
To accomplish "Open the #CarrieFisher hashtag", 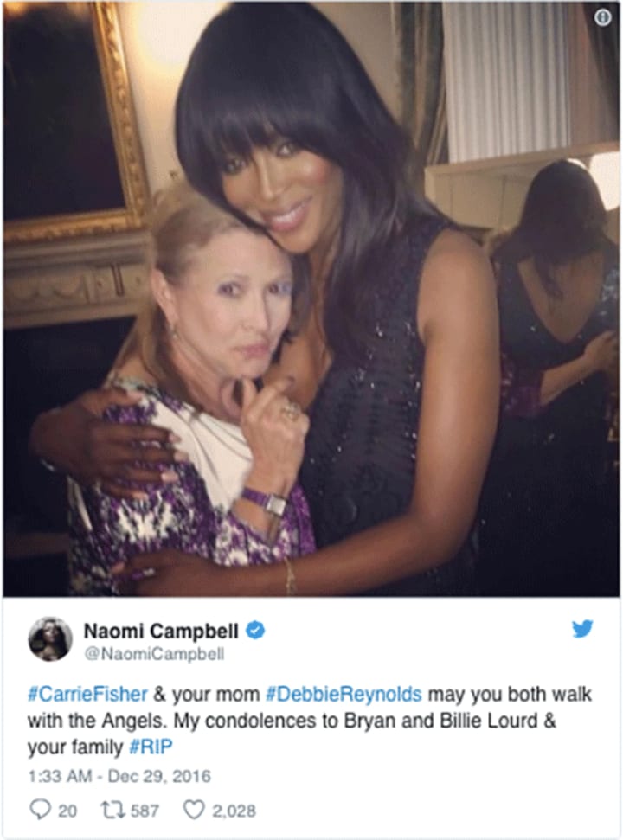I will pos(87,694).
